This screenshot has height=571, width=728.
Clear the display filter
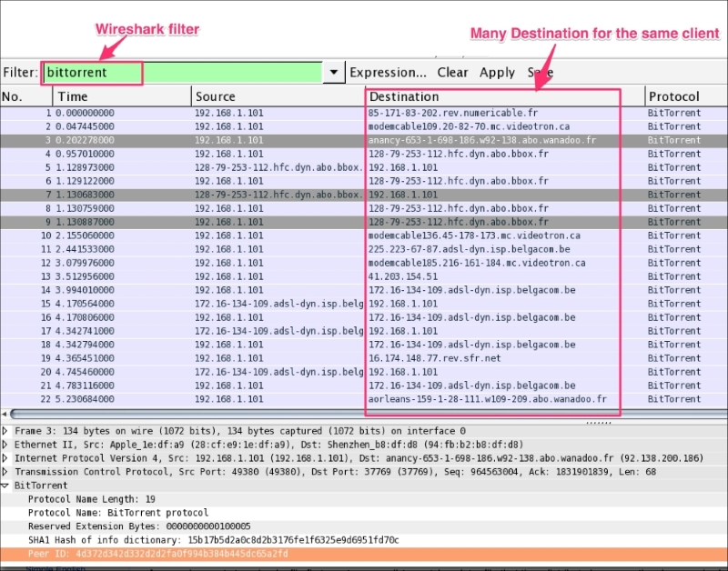pos(452,73)
